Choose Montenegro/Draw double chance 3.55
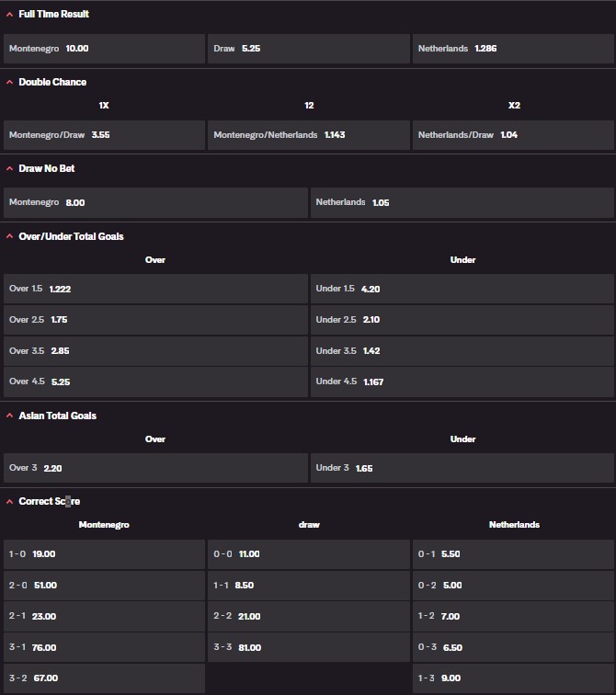 point(104,135)
